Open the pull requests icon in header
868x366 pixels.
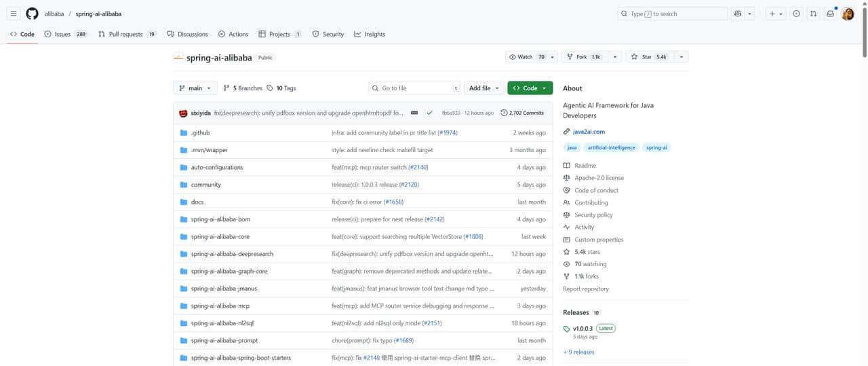[813, 14]
